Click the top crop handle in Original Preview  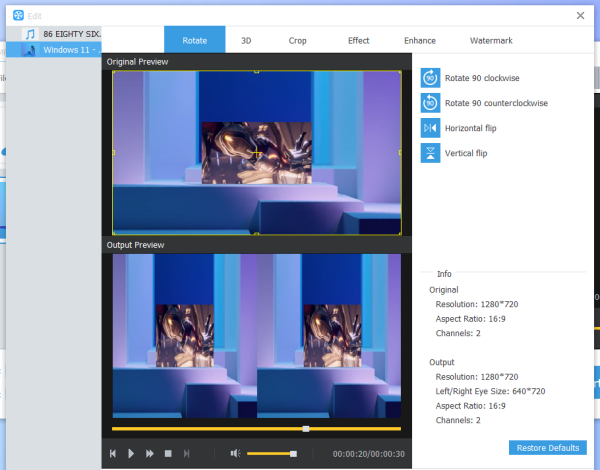[x=257, y=71]
